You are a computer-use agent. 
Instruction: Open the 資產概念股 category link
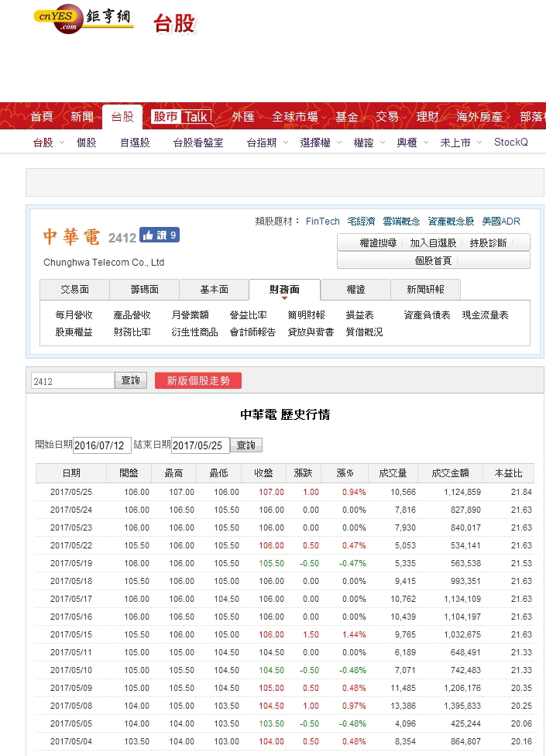451,222
